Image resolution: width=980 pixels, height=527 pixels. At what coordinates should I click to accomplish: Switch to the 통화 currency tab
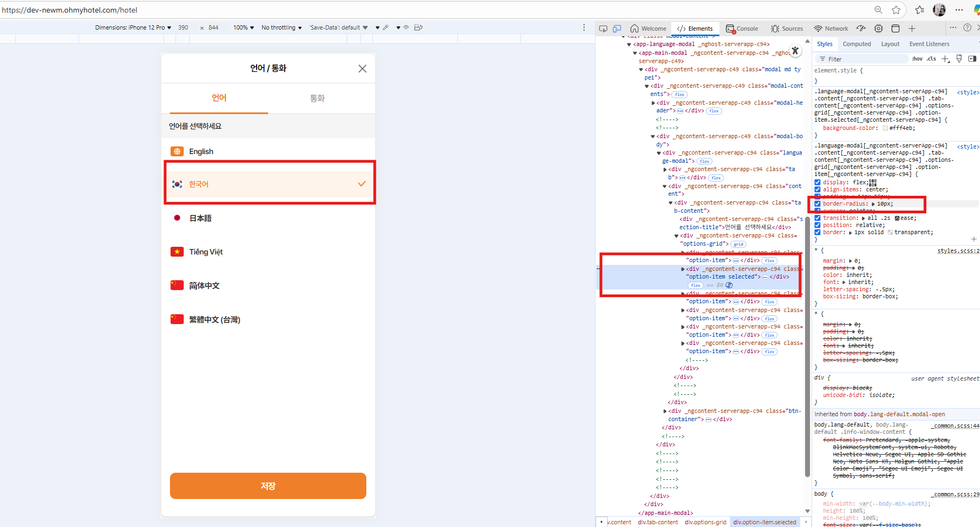click(317, 98)
